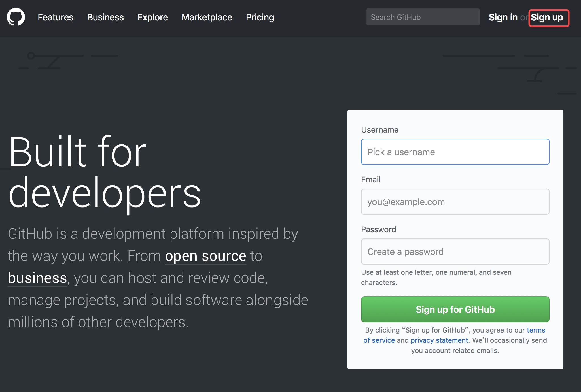The image size is (581, 392).
Task: Open the Business navigation link
Action: 105,17
